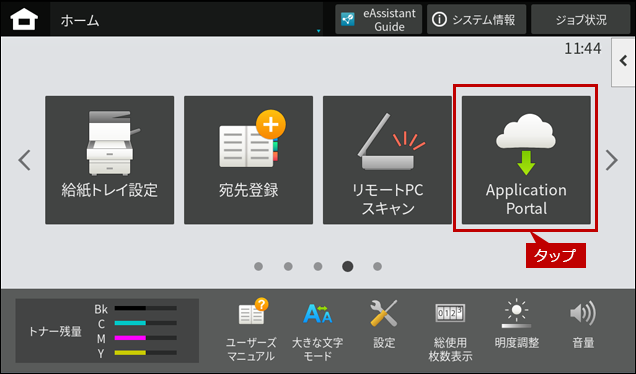This screenshot has width=636, height=374.
Task: Click the Home house icon
Action: coord(24,19)
